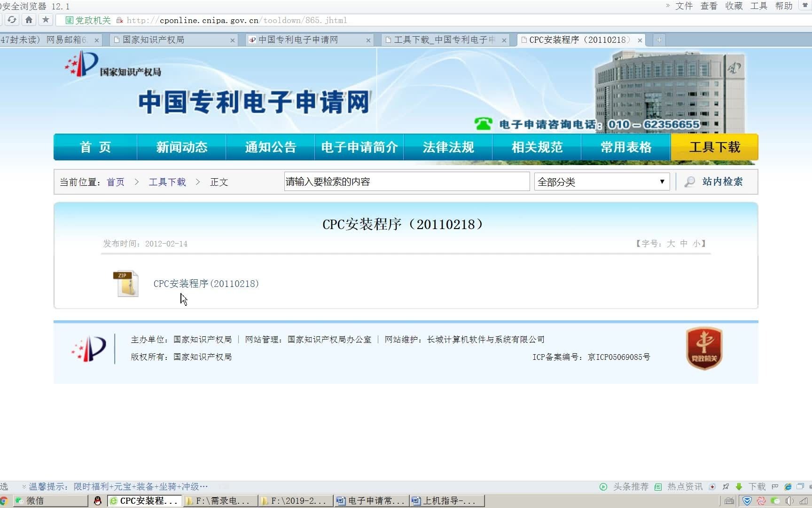Screen dimensions: 812x508
Task: Set font size to 中
Action: pos(684,244)
